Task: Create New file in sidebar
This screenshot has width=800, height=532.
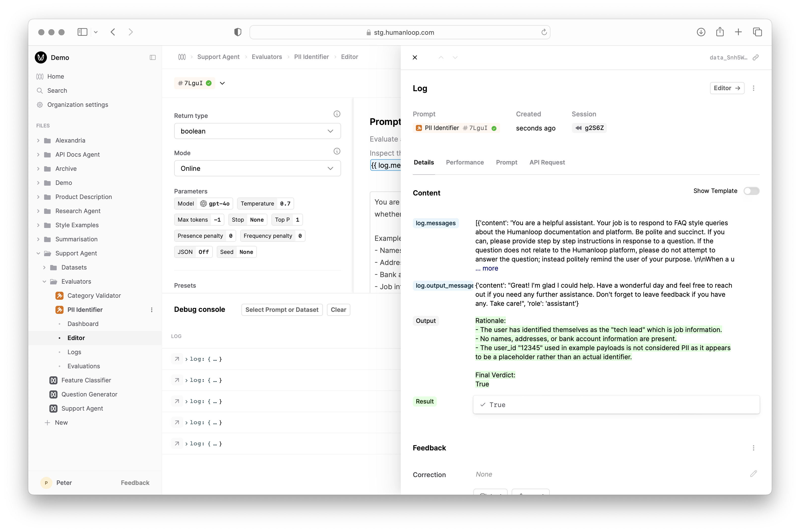Action: tap(56, 423)
